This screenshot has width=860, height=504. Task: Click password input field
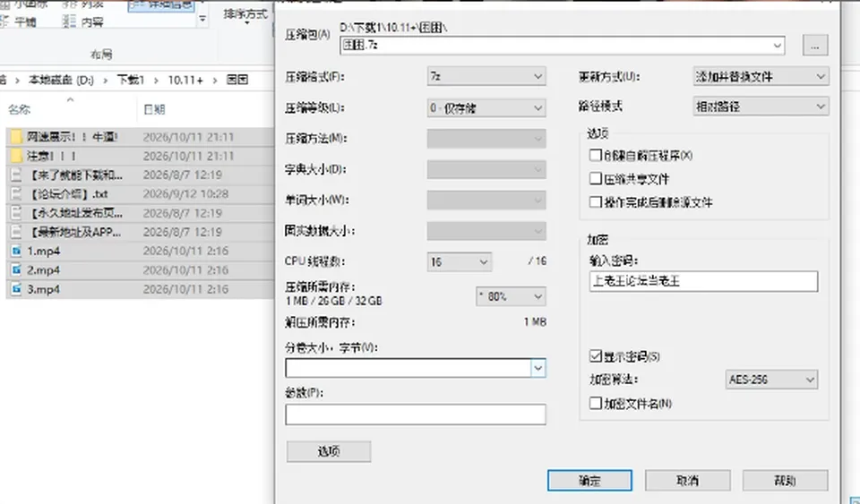click(x=703, y=281)
